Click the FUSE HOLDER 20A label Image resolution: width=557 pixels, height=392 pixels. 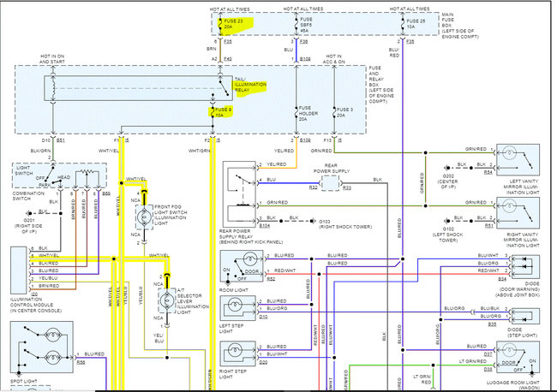[308, 114]
